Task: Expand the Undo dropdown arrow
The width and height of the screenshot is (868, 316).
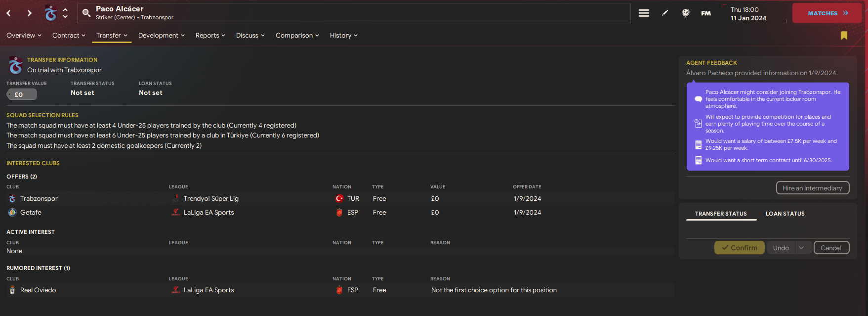Action: coord(803,248)
